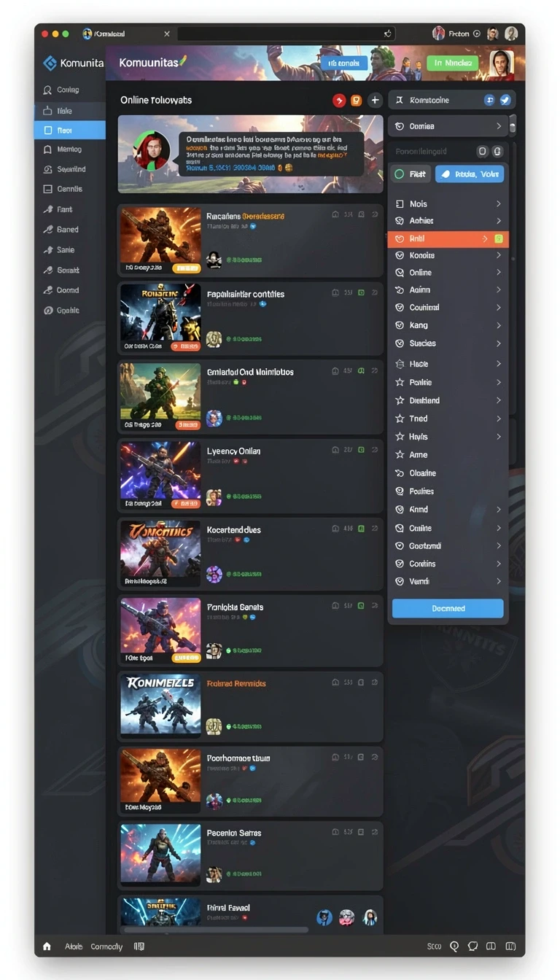Expand the Couhirral row chevron
The image size is (560, 980).
(499, 308)
